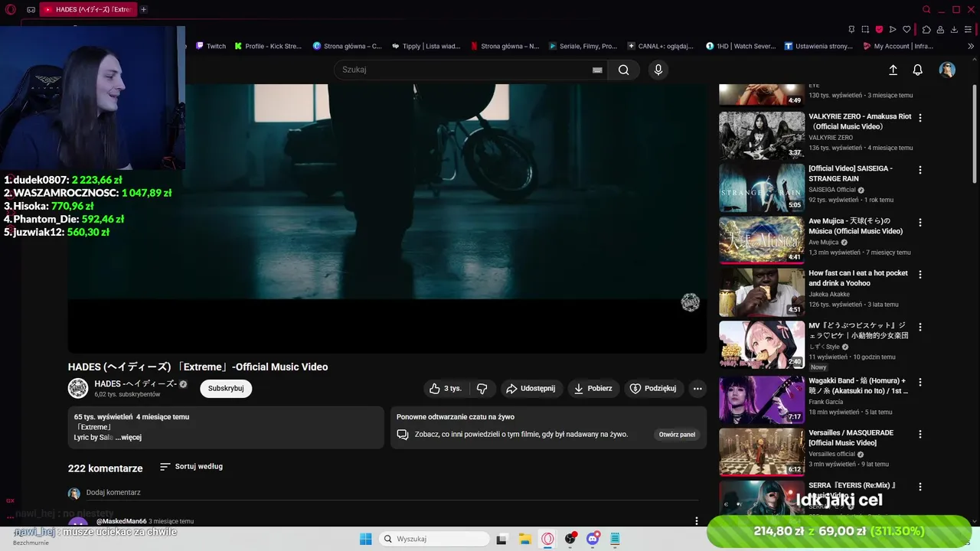This screenshot has height=551, width=980.
Task: Click the Pobierz download button
Action: 593,389
